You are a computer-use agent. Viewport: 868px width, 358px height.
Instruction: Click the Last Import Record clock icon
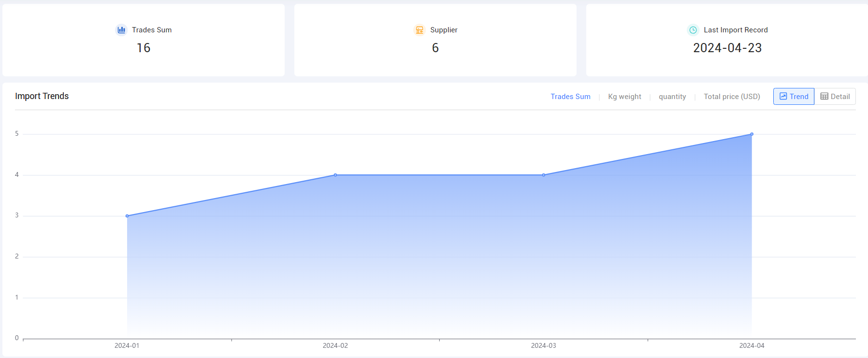pyautogui.click(x=693, y=30)
